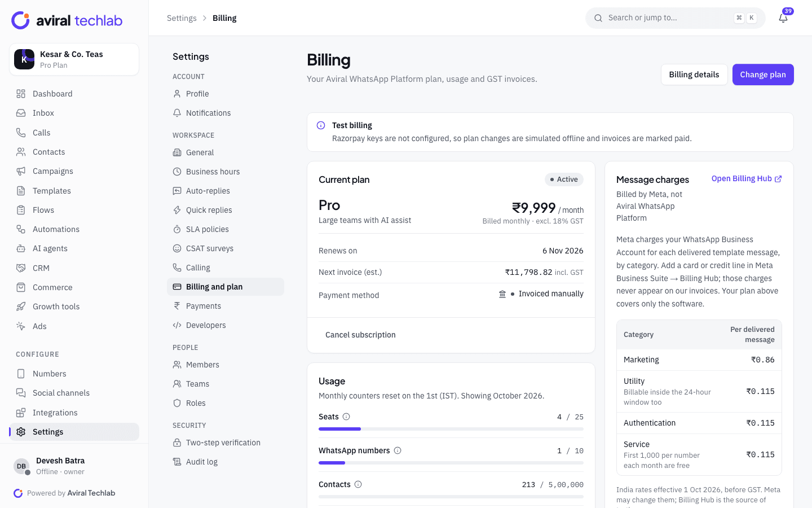Image resolution: width=812 pixels, height=508 pixels.
Task: Click the Billing details button
Action: click(694, 75)
